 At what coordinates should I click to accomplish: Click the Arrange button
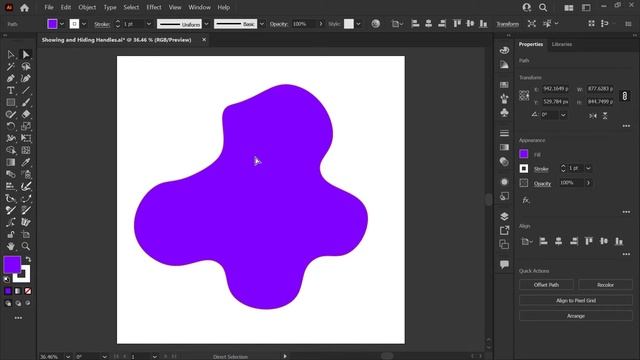[576, 316]
